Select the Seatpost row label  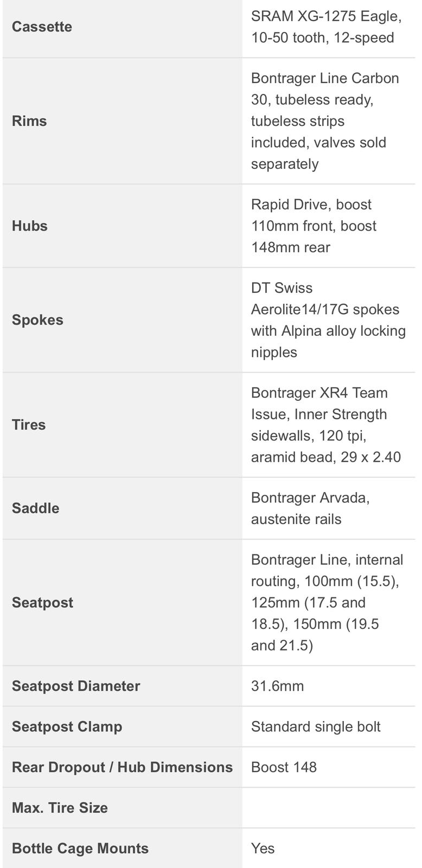pos(42,603)
